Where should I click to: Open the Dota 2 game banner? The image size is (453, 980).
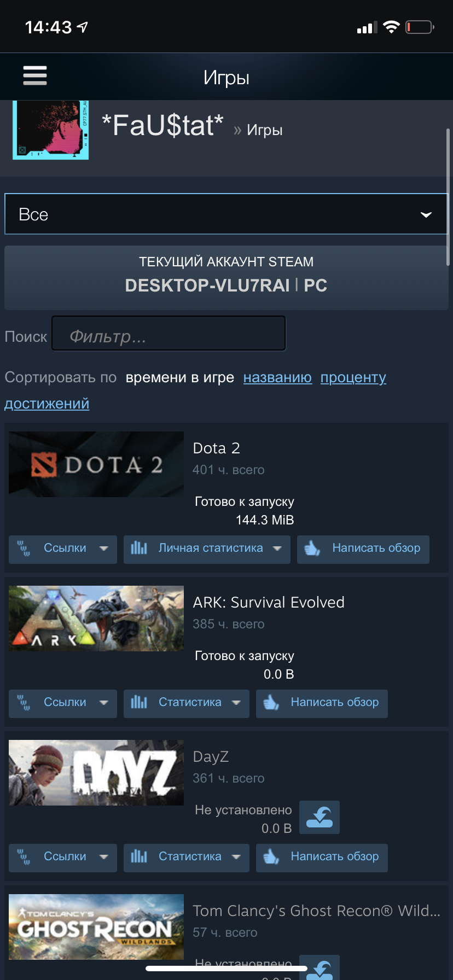96,464
